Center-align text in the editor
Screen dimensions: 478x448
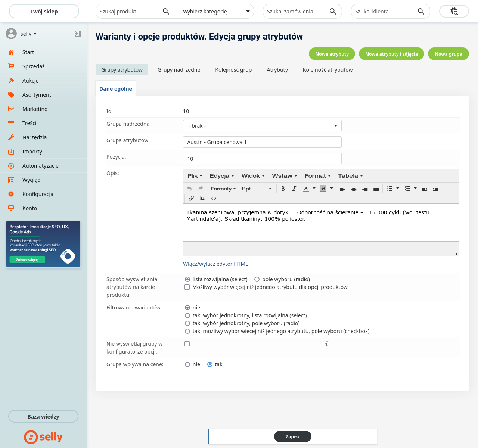pos(354,189)
